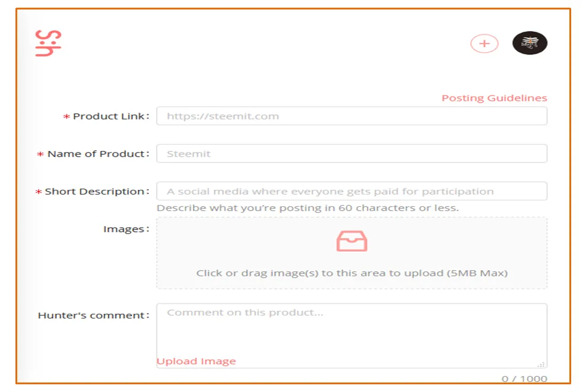Focus the Product Link input field
The image size is (586, 392).
click(x=351, y=116)
